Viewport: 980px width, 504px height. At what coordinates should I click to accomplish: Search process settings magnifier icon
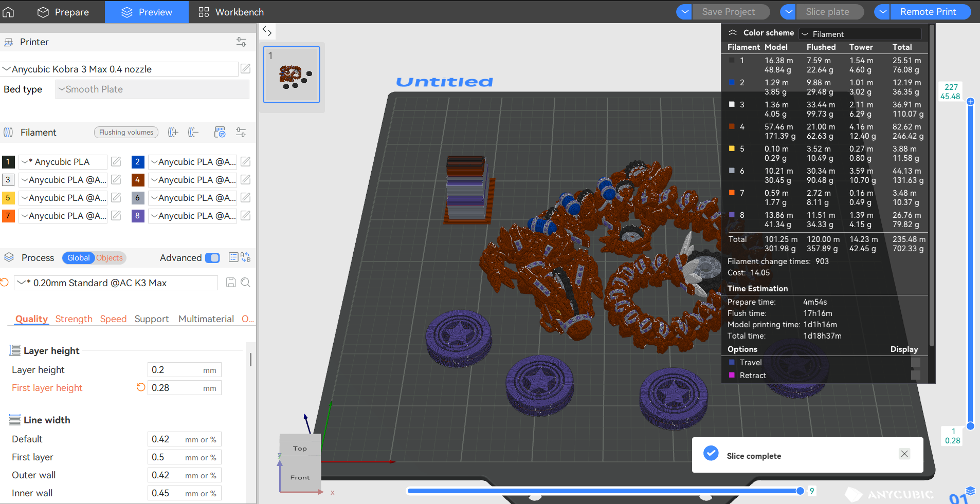(246, 283)
